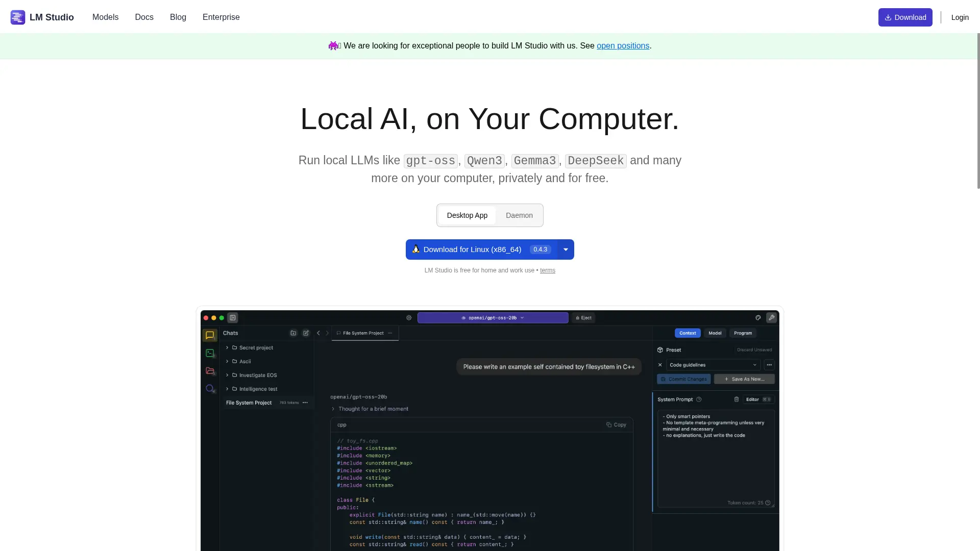Viewport: 980px width, 551px height.
Task: Open the Enterprise menu item
Action: pyautogui.click(x=221, y=17)
